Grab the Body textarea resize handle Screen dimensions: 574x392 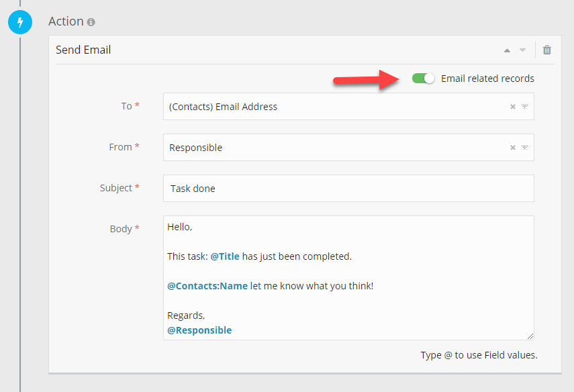[530, 336]
